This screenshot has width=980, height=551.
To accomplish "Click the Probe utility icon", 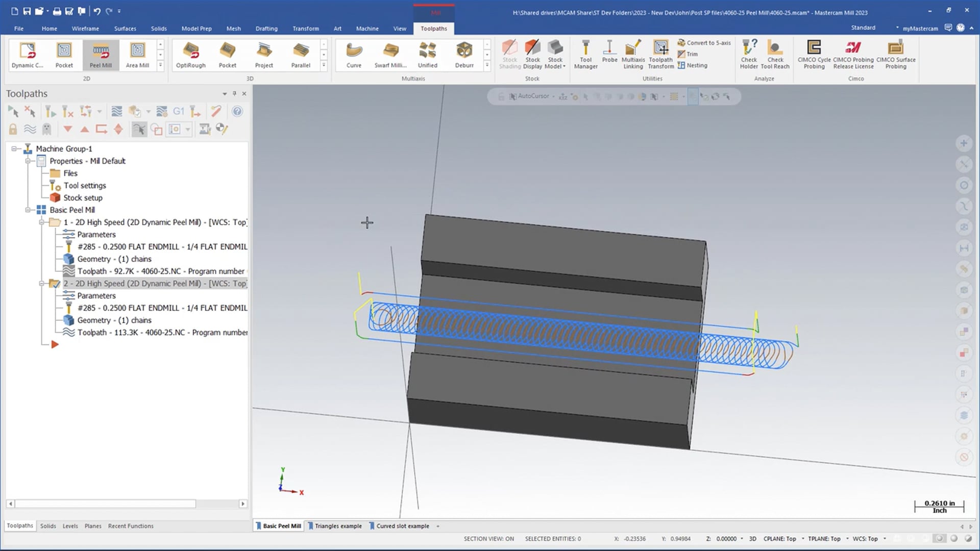I will [x=609, y=52].
